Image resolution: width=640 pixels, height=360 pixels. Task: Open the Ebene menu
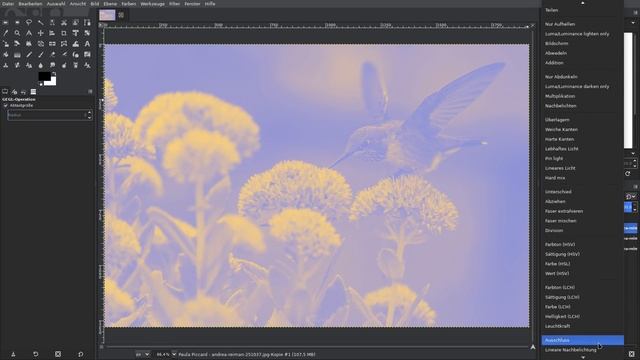tap(110, 4)
